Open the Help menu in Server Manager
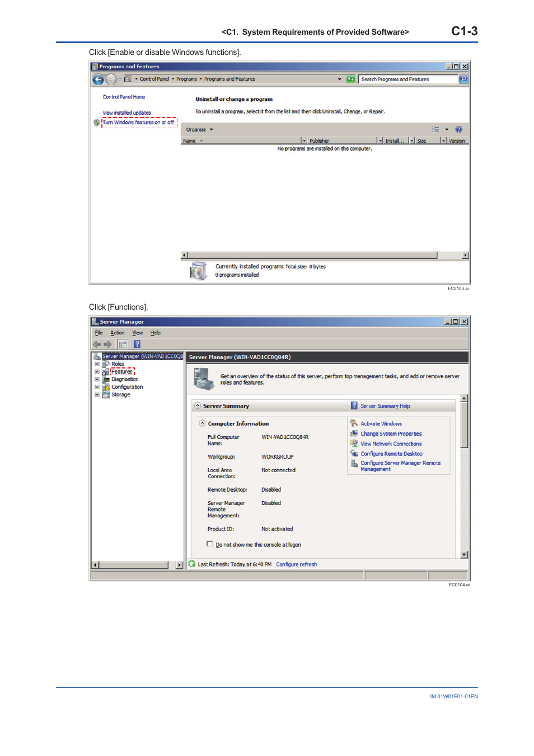Image resolution: width=534 pixels, height=756 pixels. pos(156,333)
